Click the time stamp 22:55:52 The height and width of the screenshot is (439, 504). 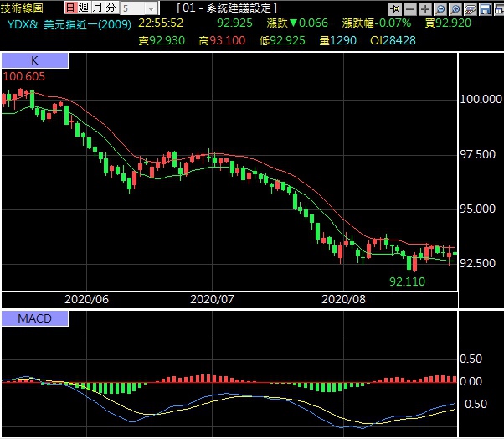pyautogui.click(x=161, y=23)
